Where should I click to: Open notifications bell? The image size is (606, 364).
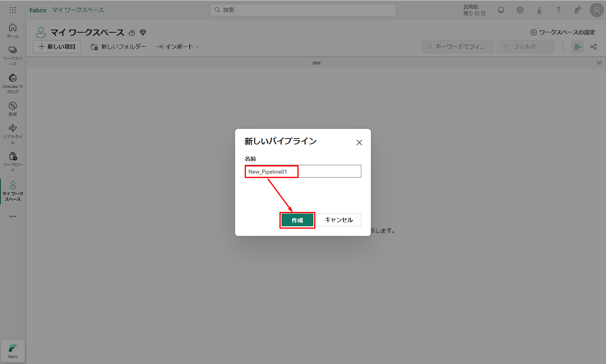click(501, 10)
